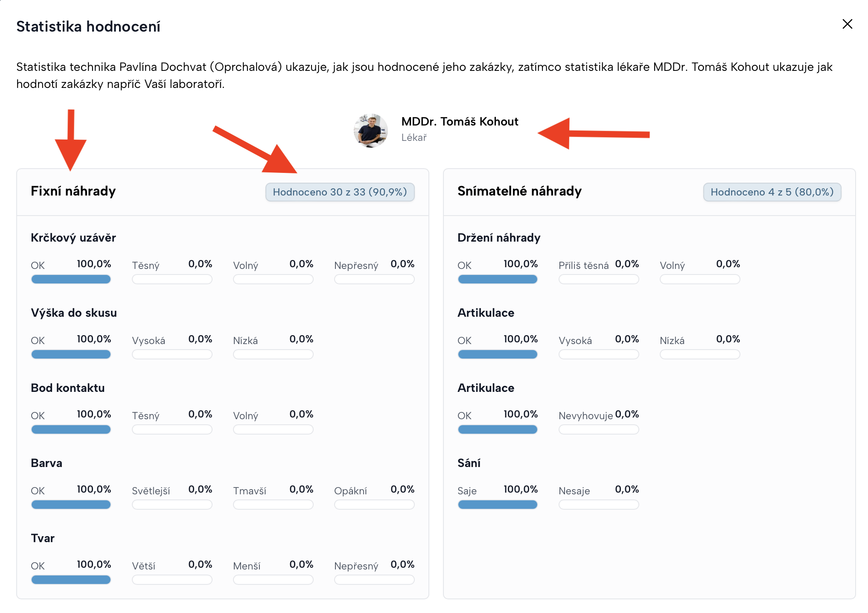
Task: Click the Lékař role label
Action: click(x=414, y=137)
